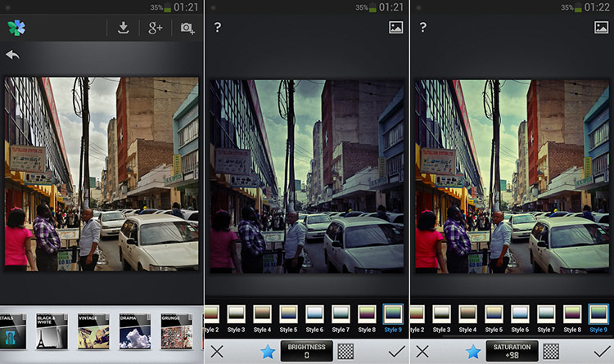Toggle the checkered texture button beside Saturation
This screenshot has width=614, height=364.
click(x=550, y=351)
